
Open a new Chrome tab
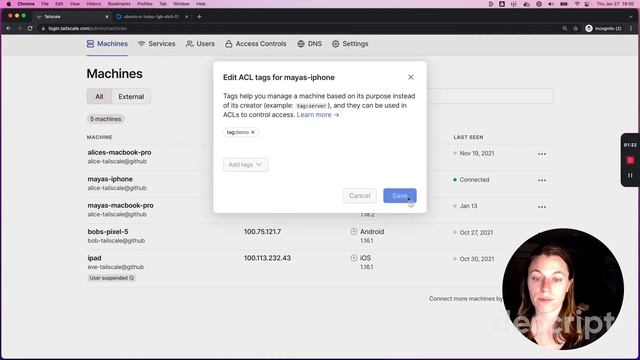(199, 17)
